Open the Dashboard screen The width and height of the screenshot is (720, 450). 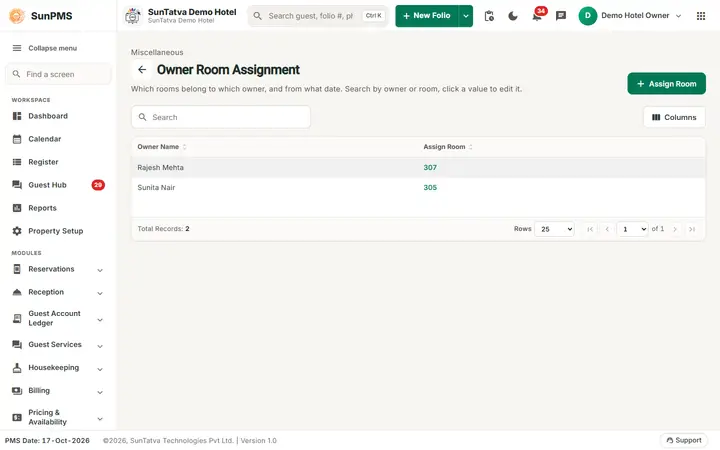[x=48, y=116]
